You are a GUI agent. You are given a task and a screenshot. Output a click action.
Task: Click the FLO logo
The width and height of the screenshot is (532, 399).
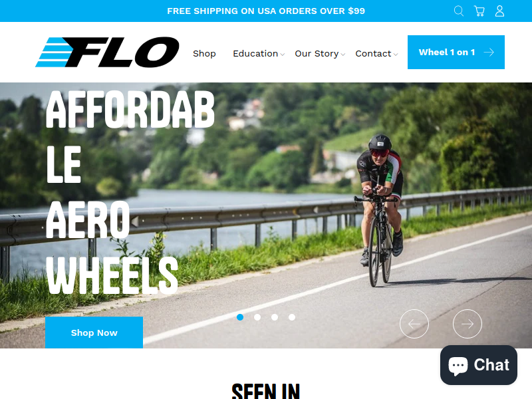pyautogui.click(x=107, y=52)
